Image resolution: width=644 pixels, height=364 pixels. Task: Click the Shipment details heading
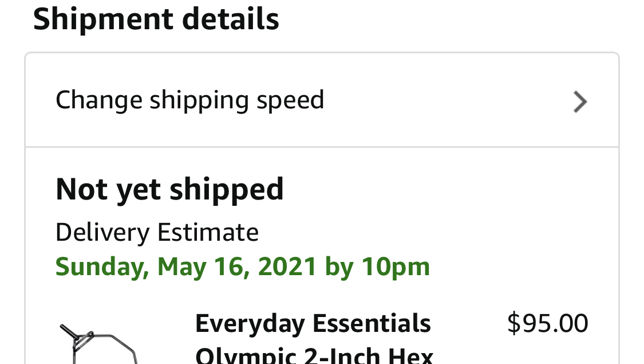pos(156,19)
